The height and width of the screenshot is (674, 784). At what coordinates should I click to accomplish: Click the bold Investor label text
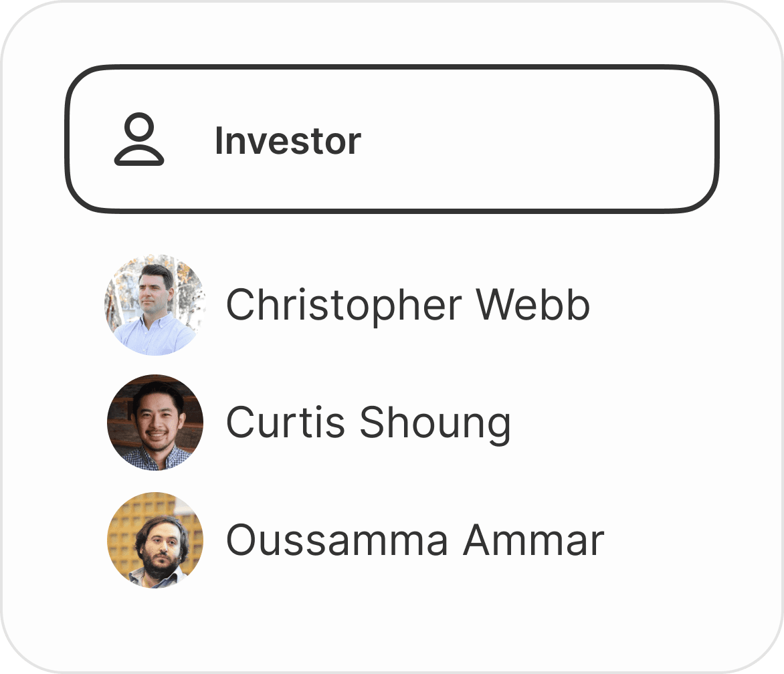point(288,141)
